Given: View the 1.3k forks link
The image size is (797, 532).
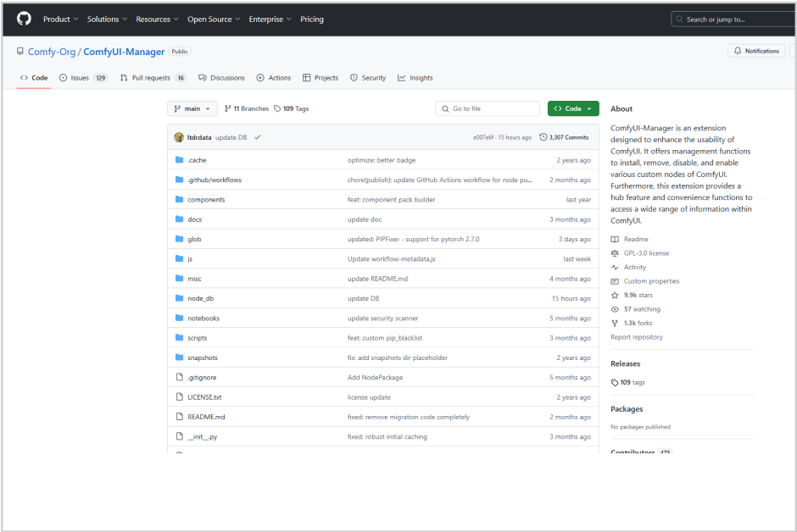Looking at the screenshot, I should coord(638,324).
